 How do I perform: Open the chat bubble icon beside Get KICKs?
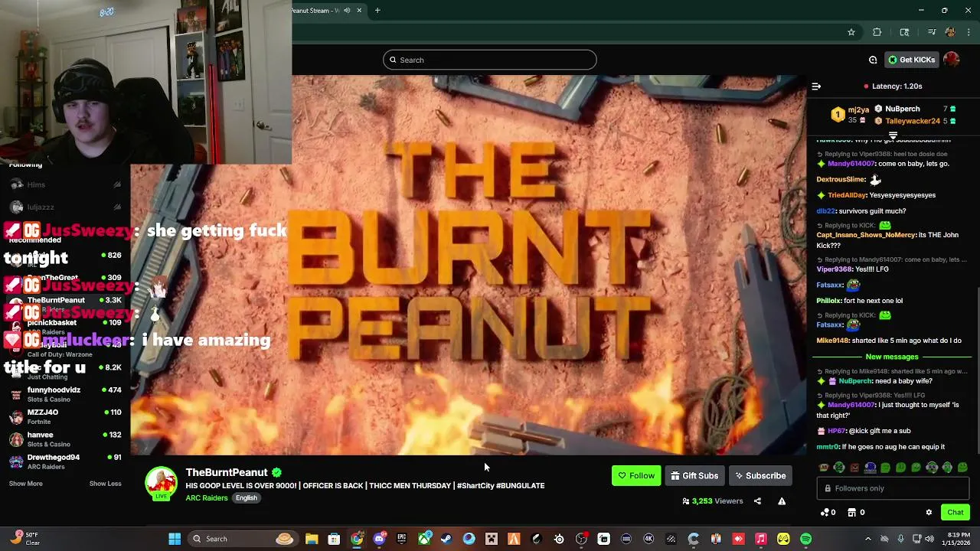(x=873, y=60)
